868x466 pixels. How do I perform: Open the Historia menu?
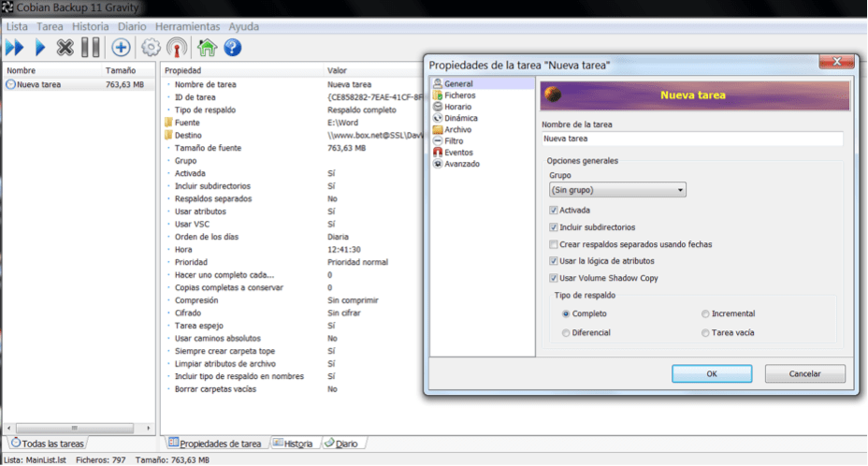(90, 26)
